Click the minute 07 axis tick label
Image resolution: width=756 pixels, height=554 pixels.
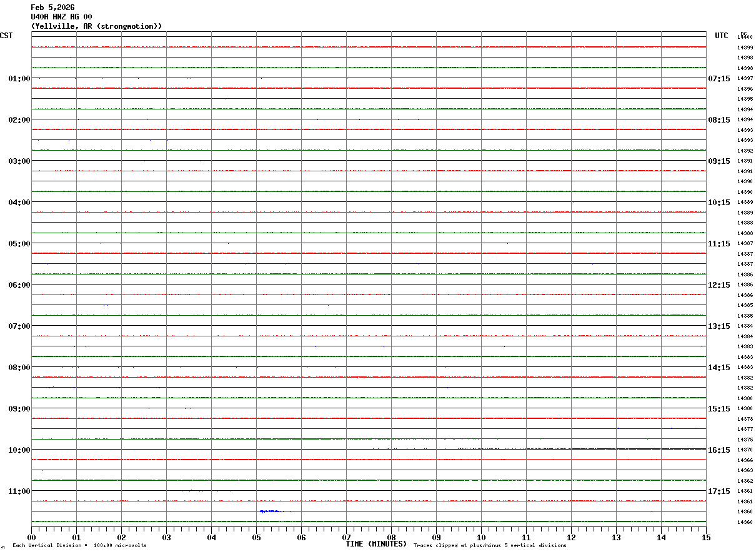(347, 538)
